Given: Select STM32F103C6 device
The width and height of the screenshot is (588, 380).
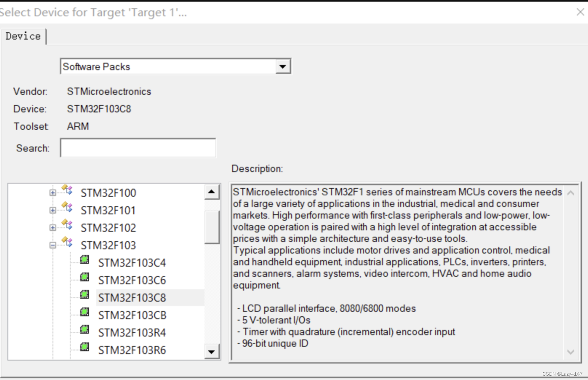Looking at the screenshot, I should [132, 280].
